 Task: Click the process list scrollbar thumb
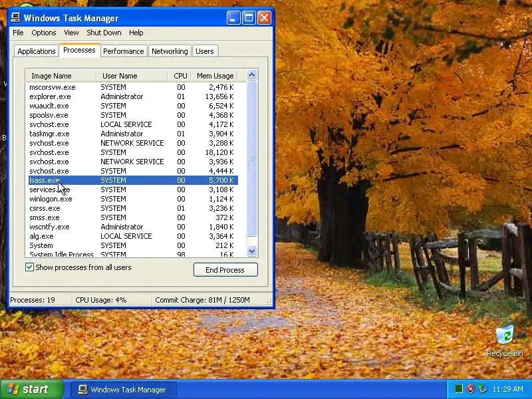click(x=251, y=158)
